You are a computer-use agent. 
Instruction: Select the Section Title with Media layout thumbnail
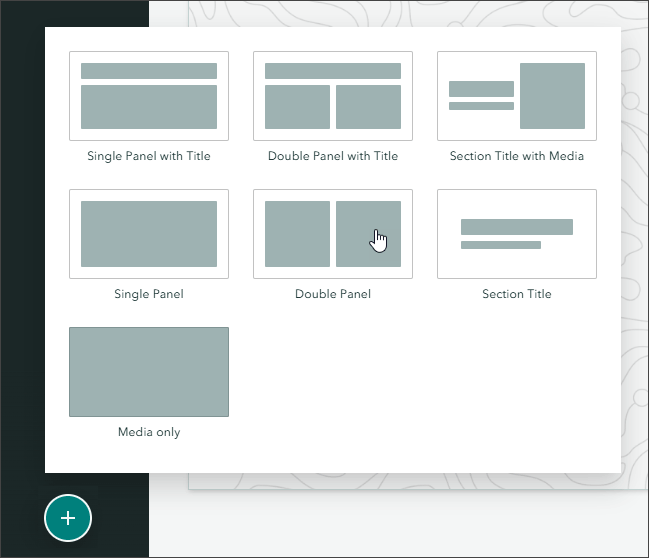coord(517,96)
